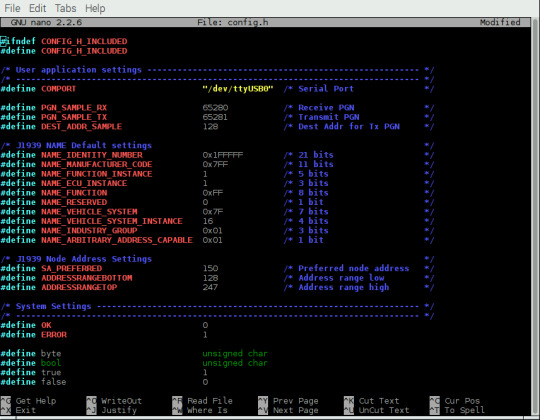The height and width of the screenshot is (420, 540).
Task: Click the ^U UnCut Text shortcut
Action: pos(376,410)
